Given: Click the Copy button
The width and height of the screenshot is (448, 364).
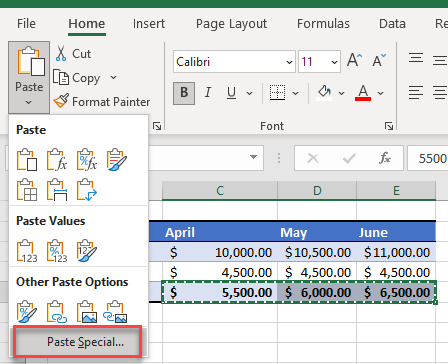Looking at the screenshot, I should click(76, 78).
